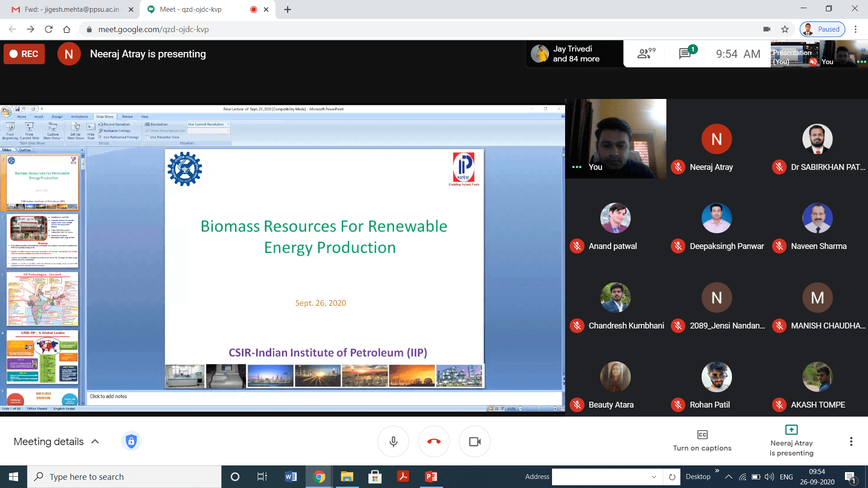Open options dots on your video tile
Screen dimensions: 868x488
pos(577,167)
